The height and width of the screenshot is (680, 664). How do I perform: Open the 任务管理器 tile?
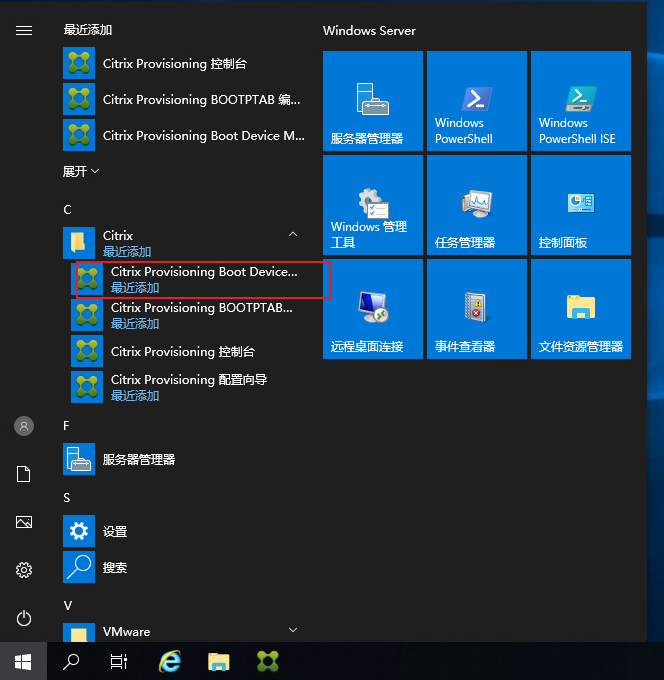(x=476, y=204)
